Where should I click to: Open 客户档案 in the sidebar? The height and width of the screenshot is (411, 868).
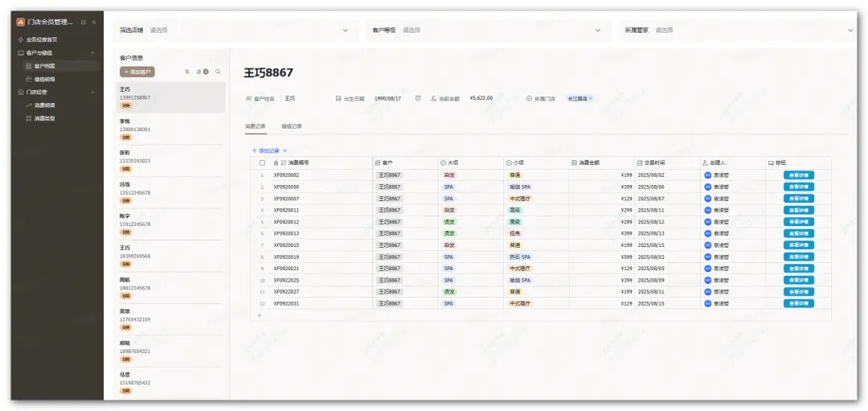(61, 66)
